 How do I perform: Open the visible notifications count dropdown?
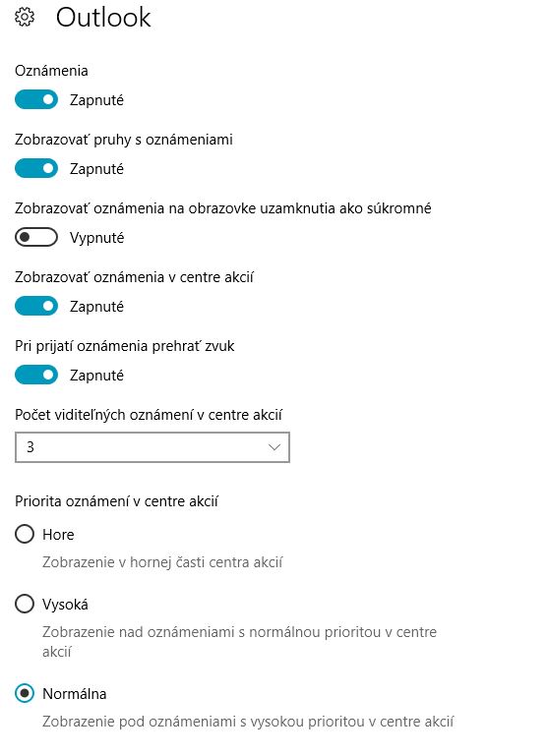pos(152,447)
